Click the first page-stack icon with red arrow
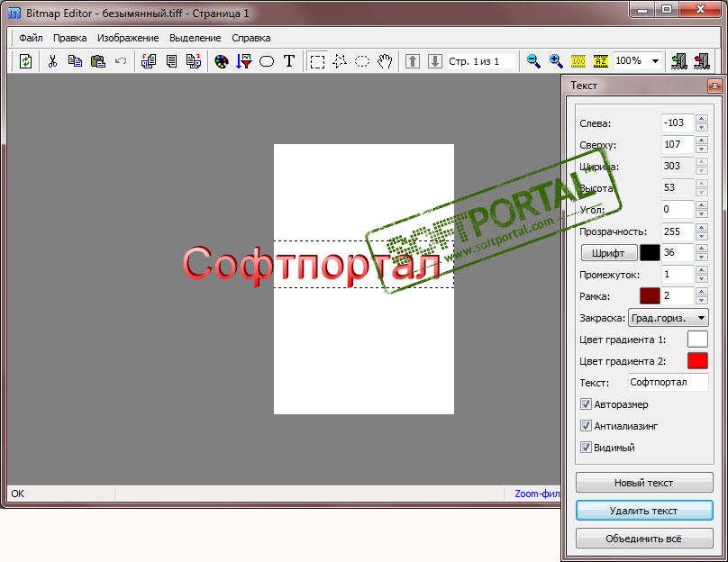The height and width of the screenshot is (562, 728). pyautogui.click(x=148, y=61)
